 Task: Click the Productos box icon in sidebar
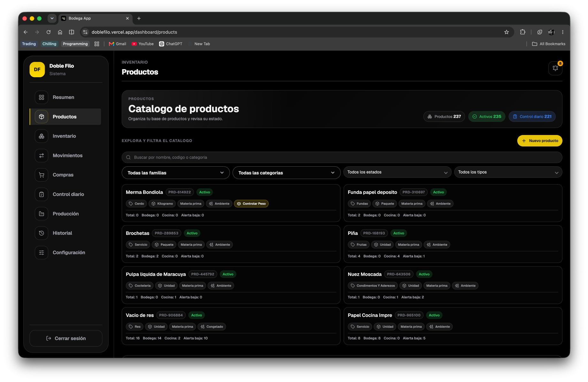42,117
